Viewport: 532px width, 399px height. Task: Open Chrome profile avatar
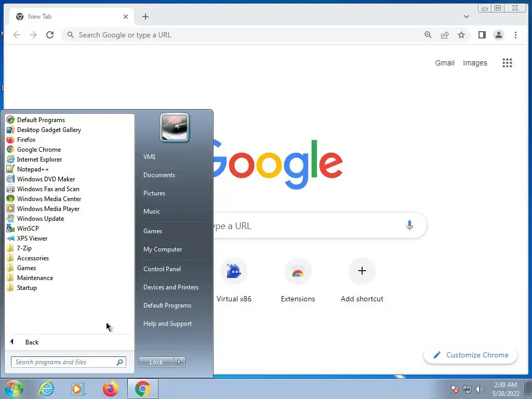point(499,35)
